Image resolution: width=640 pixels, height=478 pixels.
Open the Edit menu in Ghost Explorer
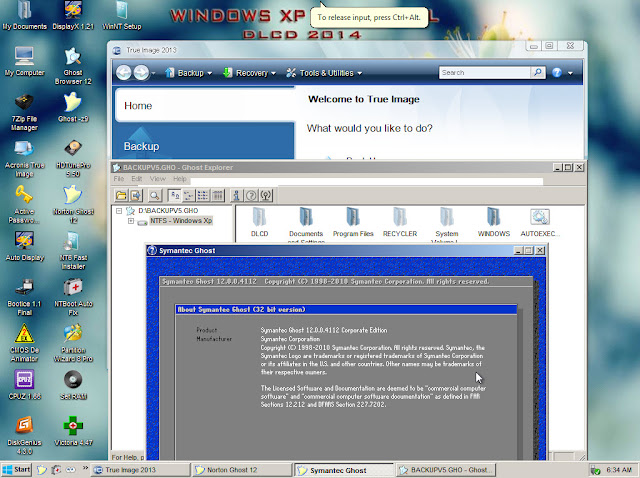click(x=136, y=179)
